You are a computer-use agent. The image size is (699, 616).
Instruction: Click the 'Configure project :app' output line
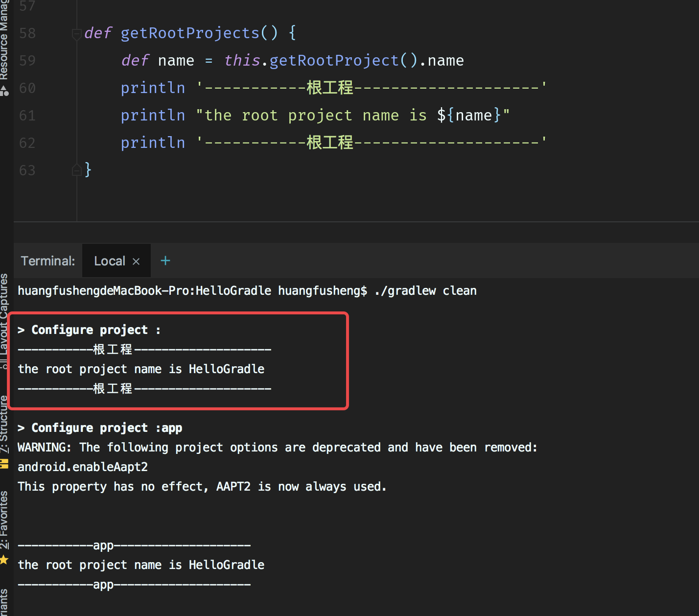point(100,428)
